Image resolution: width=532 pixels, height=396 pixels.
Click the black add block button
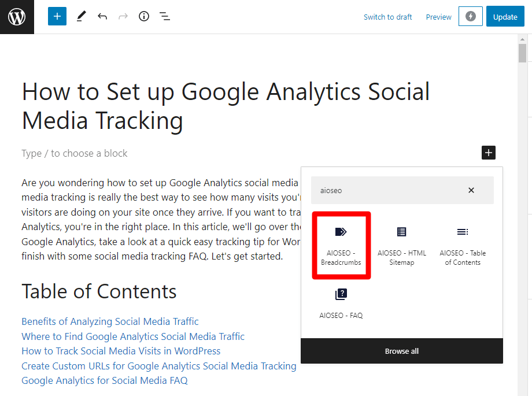[x=489, y=153]
